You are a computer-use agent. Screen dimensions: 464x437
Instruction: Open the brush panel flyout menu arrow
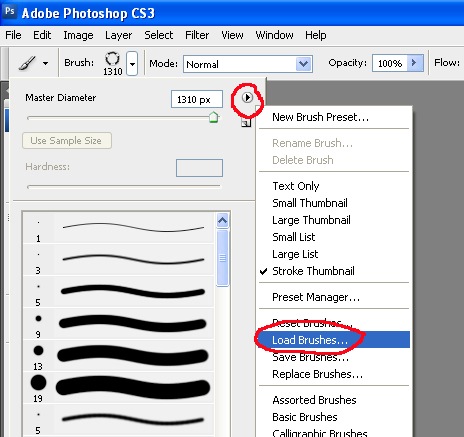[247, 98]
